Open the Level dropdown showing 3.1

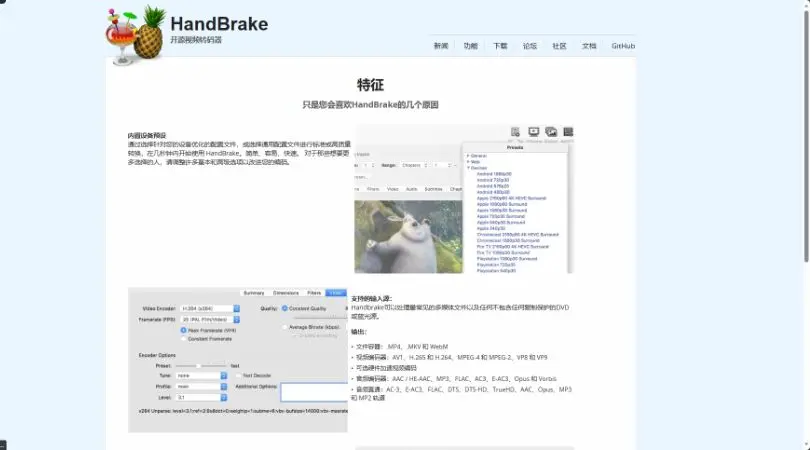[201, 397]
